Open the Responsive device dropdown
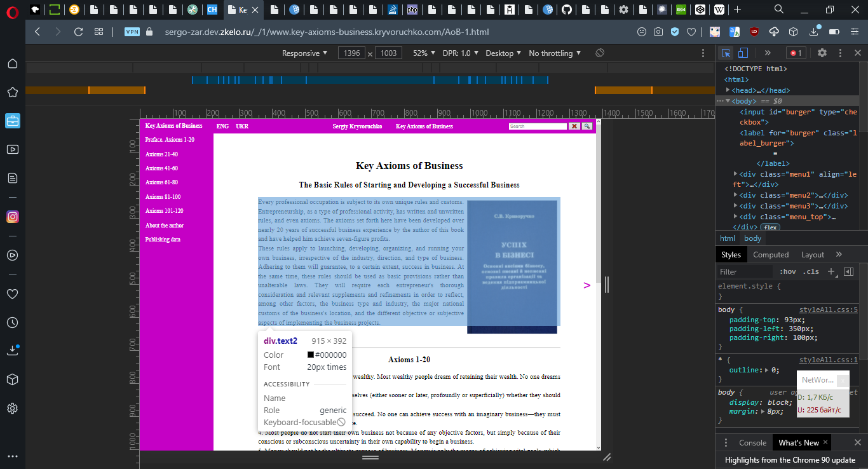The image size is (868, 469). pyautogui.click(x=305, y=53)
